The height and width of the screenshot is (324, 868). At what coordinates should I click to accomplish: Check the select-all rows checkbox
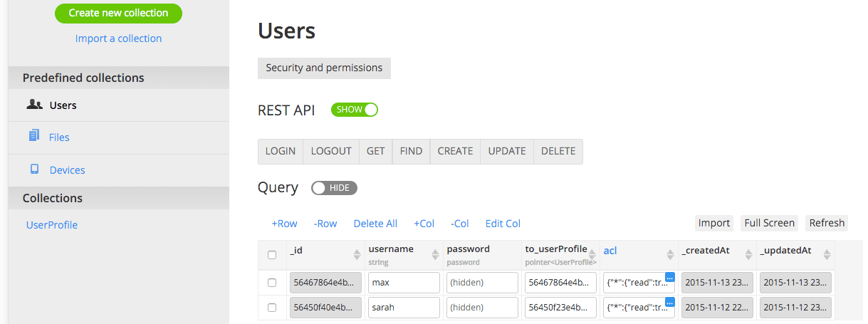click(x=271, y=254)
